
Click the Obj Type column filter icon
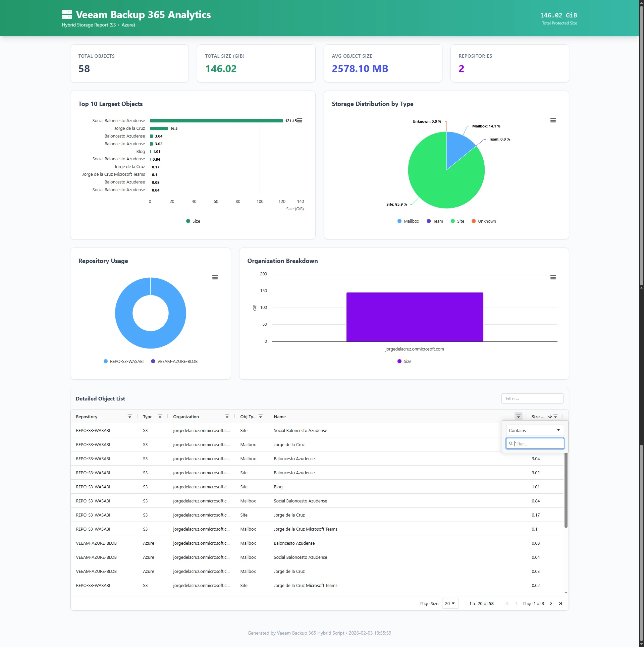click(260, 416)
